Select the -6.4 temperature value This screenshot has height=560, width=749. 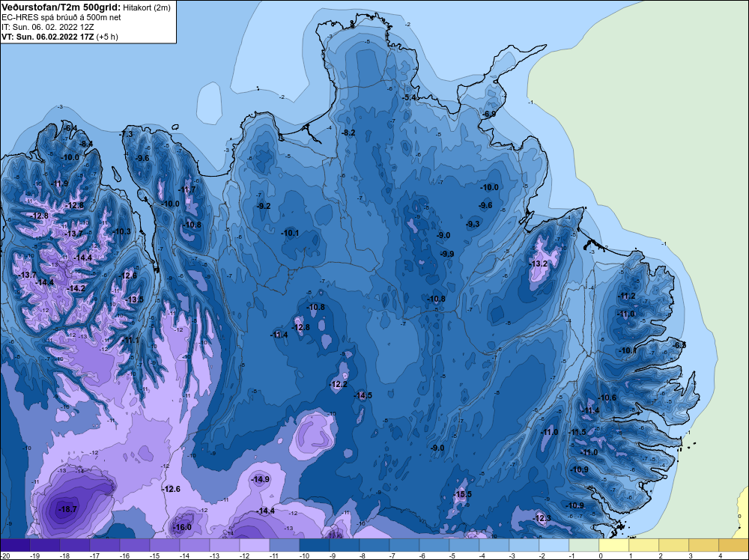click(70, 128)
